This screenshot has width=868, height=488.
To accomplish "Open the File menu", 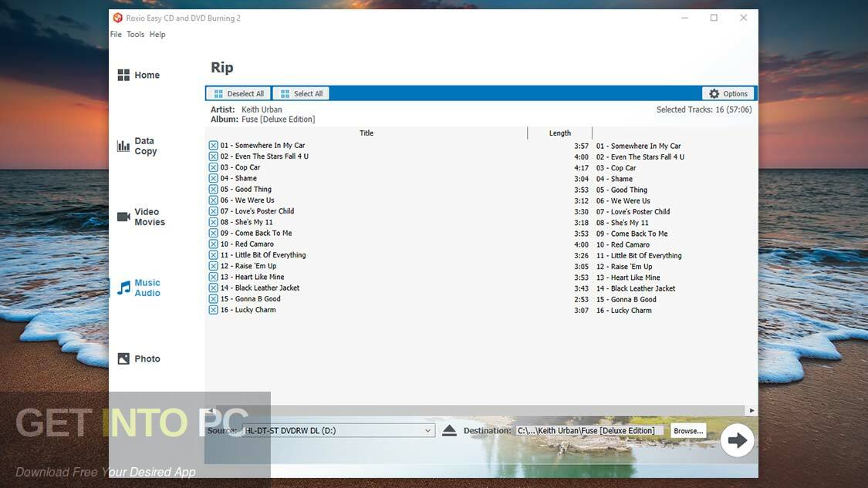I will [116, 34].
